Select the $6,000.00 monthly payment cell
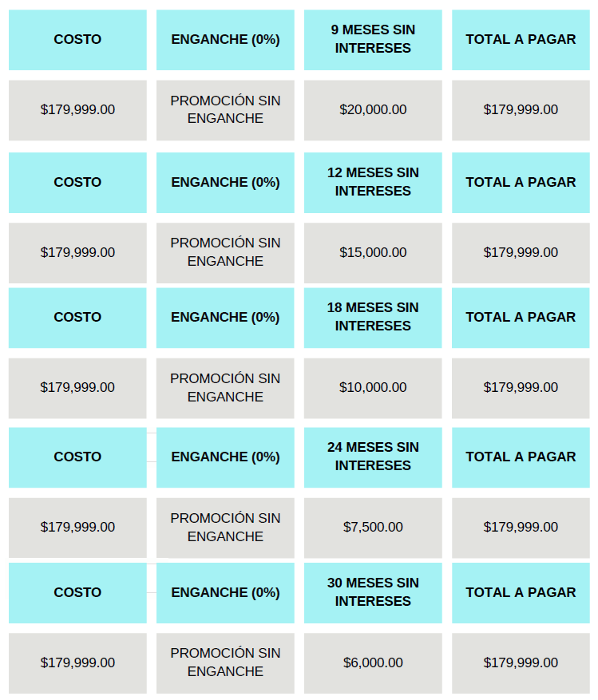Screen dimensions: 598x700 click(x=373, y=663)
